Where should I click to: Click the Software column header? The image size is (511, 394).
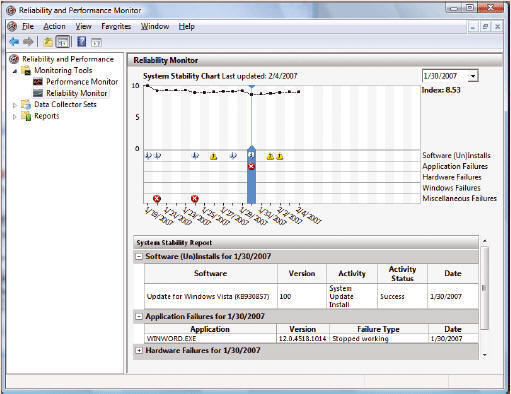tap(211, 274)
